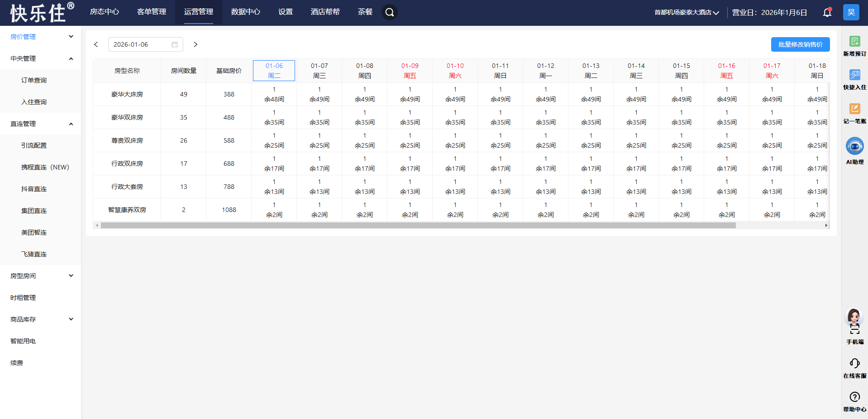Go to previous date range arrow
Viewport: 868px width, 419px height.
click(x=96, y=44)
